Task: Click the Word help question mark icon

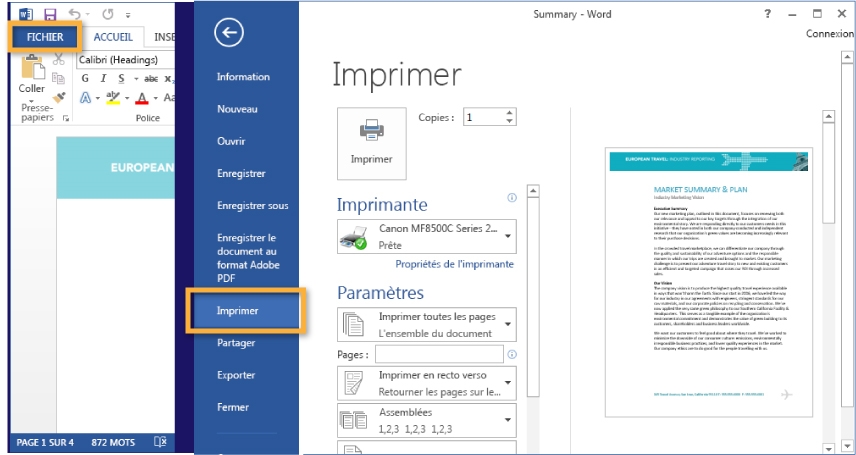Action: pos(767,14)
